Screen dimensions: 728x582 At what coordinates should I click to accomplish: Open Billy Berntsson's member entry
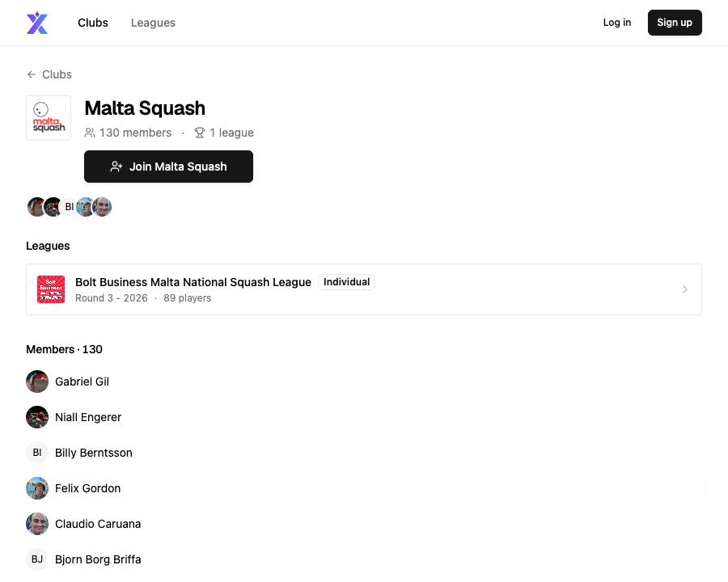point(79,453)
